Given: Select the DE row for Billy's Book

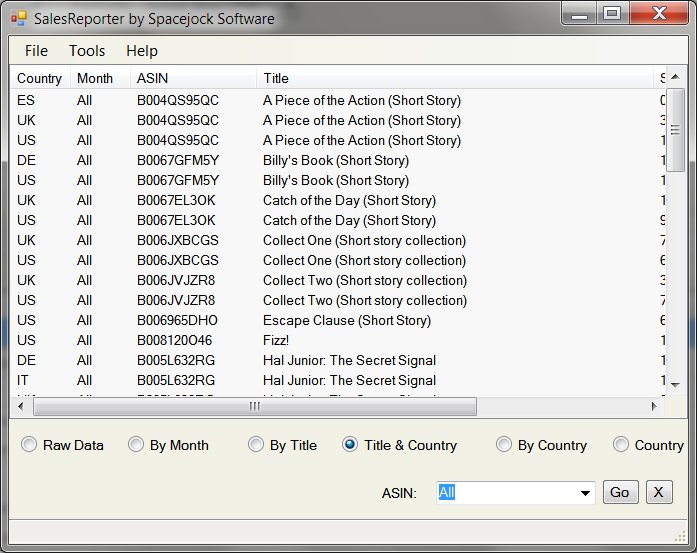Looking at the screenshot, I should tap(338, 160).
